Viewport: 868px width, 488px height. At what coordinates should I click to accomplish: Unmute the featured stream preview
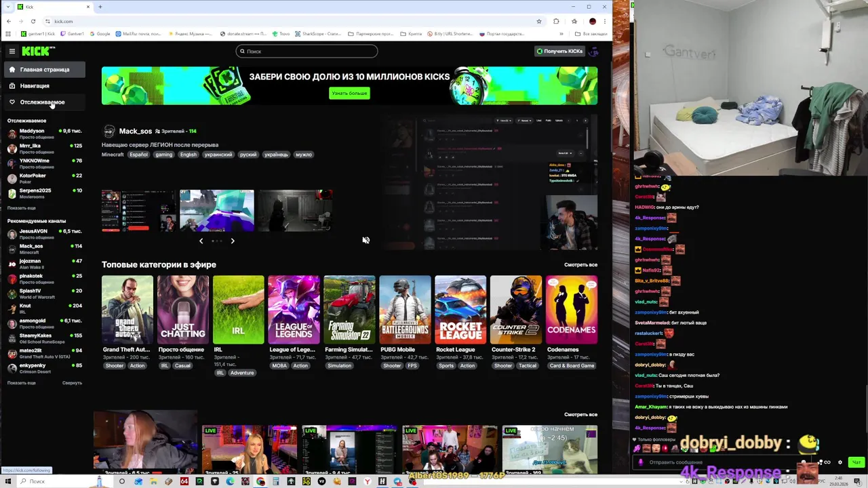[366, 240]
